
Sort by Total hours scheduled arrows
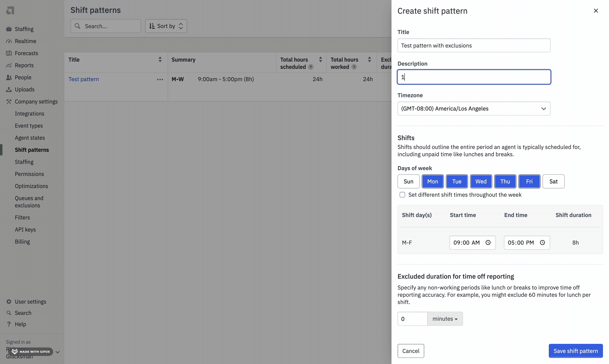[x=320, y=59]
